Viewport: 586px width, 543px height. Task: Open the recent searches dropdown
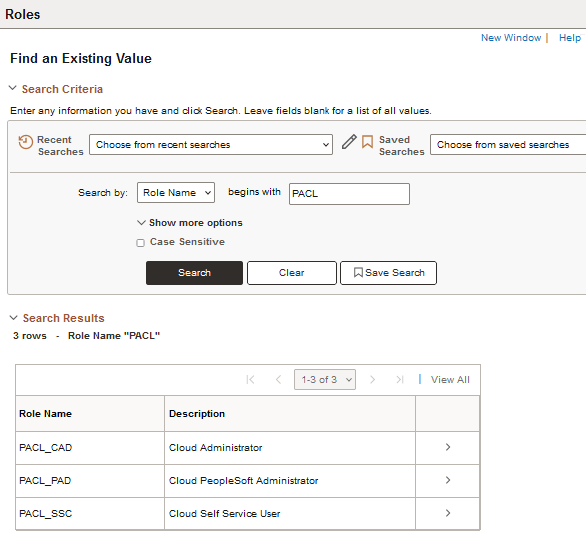(211, 145)
